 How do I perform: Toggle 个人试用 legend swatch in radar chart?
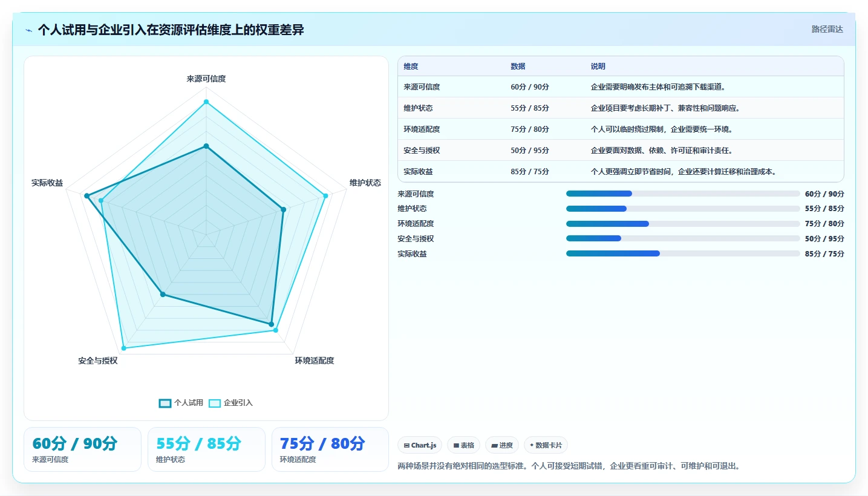pos(165,403)
